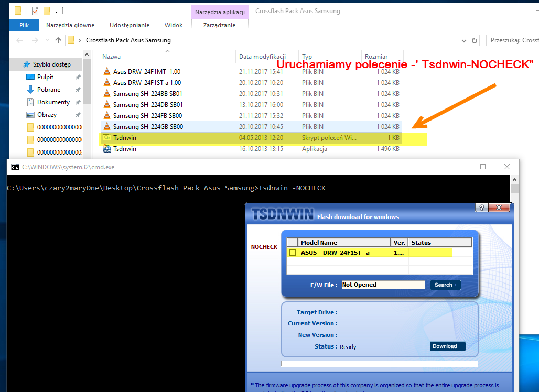Viewport: 539px width, 392px height.
Task: Click the Szybki dostęp star icon
Action: coord(27,64)
